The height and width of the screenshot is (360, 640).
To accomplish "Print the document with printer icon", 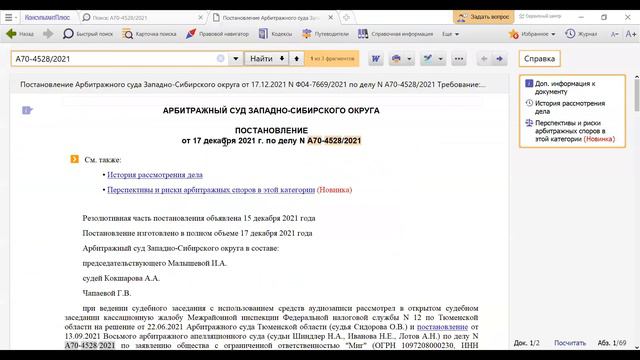I will tap(396, 59).
